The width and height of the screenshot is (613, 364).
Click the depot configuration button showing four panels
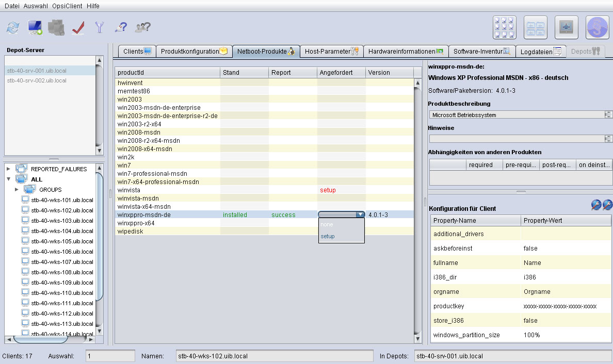pyautogui.click(x=535, y=27)
